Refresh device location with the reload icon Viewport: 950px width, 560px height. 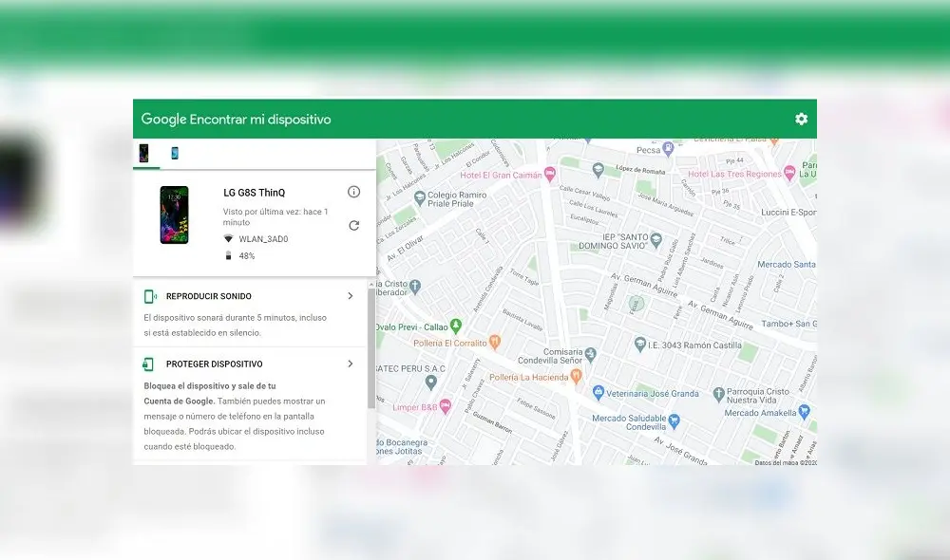[x=352, y=225]
